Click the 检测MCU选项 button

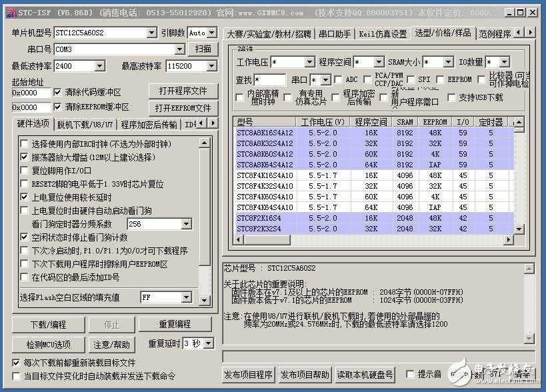click(x=49, y=345)
